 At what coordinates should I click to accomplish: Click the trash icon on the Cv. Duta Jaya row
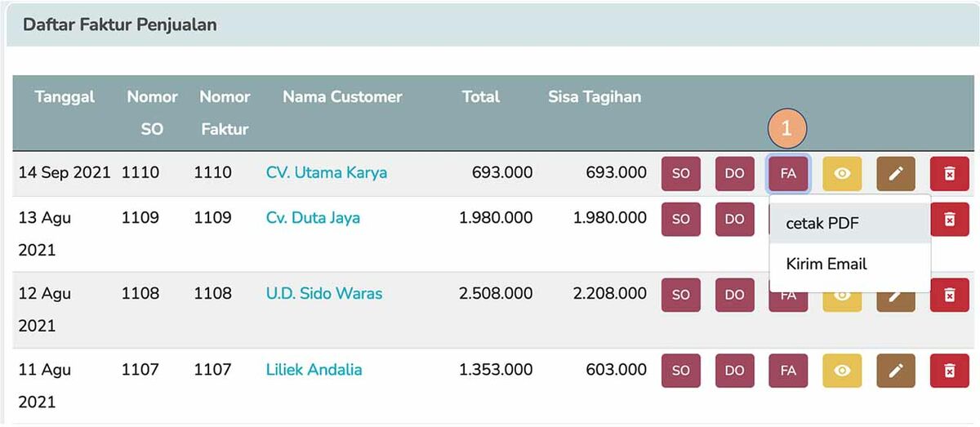click(x=949, y=219)
